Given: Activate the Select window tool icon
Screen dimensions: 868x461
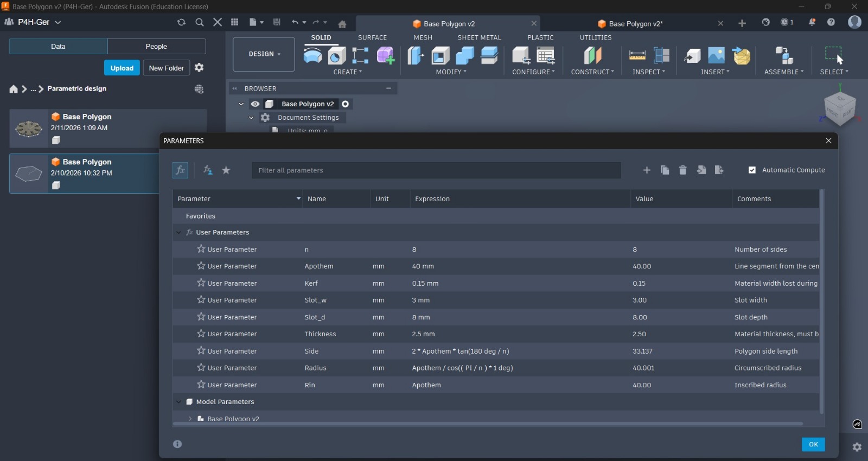Looking at the screenshot, I should pos(834,55).
